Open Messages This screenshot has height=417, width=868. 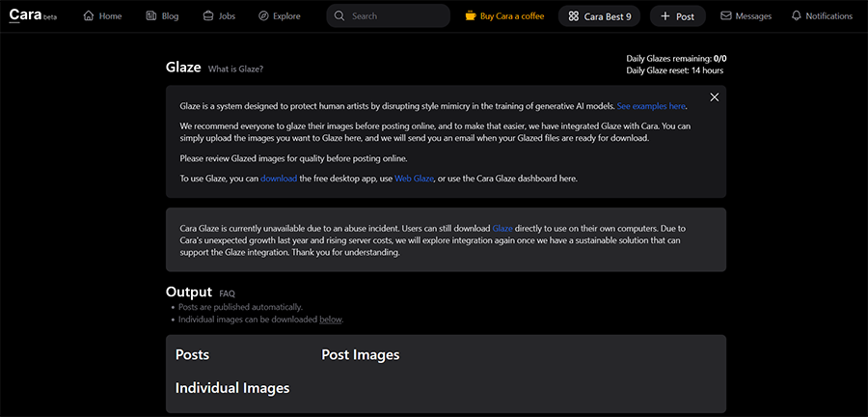[x=746, y=16]
